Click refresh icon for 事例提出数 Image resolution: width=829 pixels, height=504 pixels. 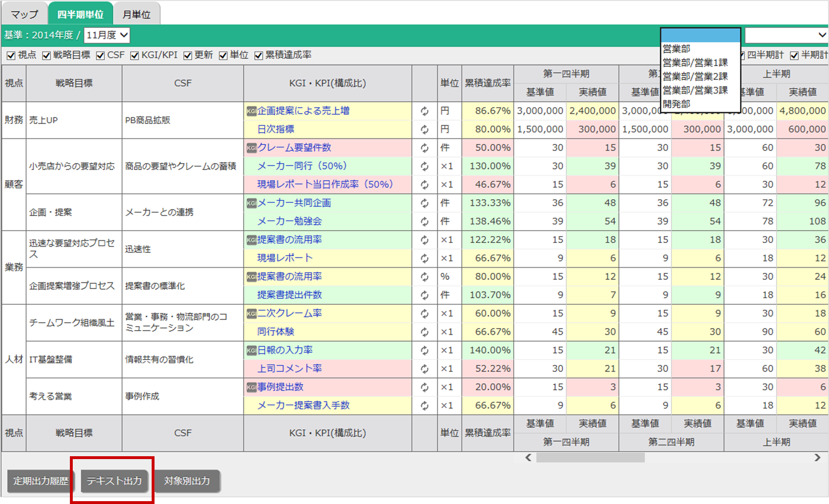point(424,387)
